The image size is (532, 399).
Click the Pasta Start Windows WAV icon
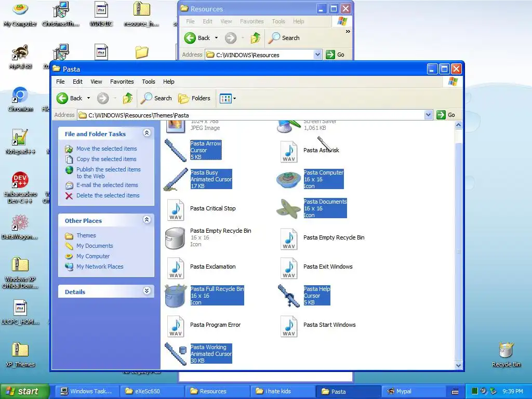pyautogui.click(x=289, y=326)
